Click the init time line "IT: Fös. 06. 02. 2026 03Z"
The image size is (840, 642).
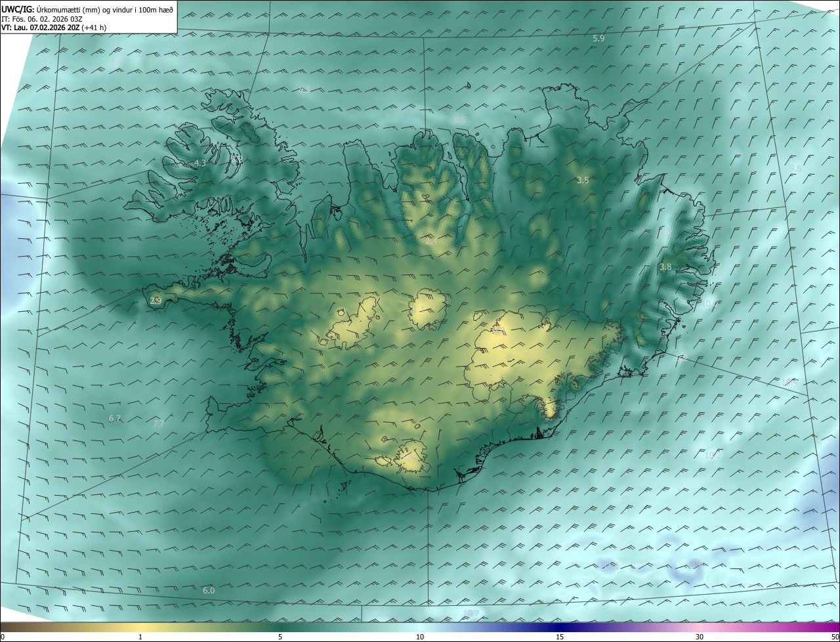42,19
